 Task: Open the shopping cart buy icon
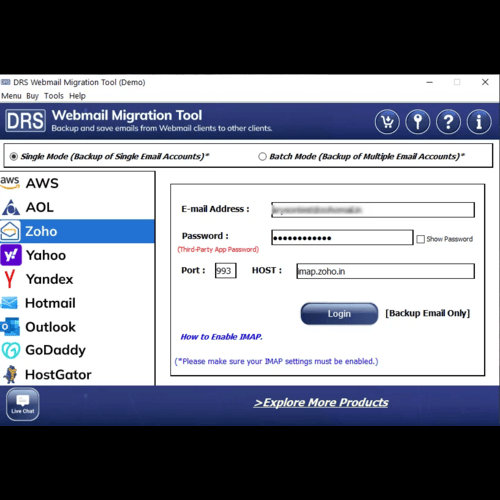tap(387, 122)
